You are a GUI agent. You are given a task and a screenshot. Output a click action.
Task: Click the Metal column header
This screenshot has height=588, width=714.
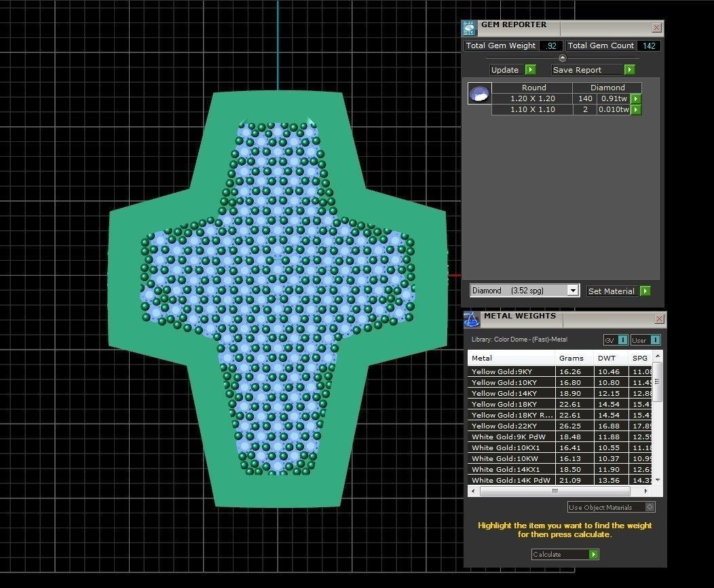click(x=511, y=358)
